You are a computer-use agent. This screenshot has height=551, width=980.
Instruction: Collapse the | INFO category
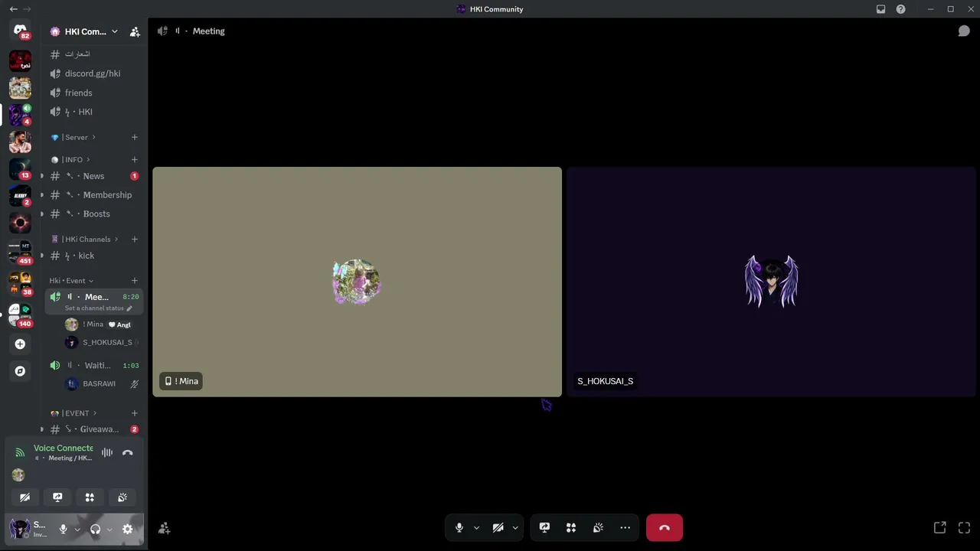[x=70, y=159]
